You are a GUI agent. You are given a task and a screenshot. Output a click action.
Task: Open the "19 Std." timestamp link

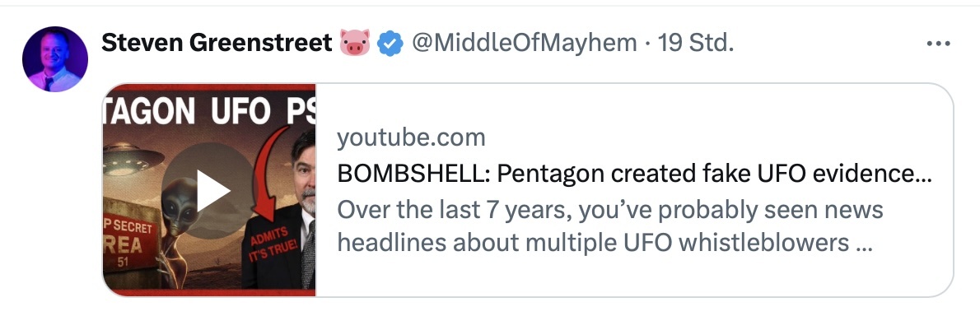click(x=694, y=44)
